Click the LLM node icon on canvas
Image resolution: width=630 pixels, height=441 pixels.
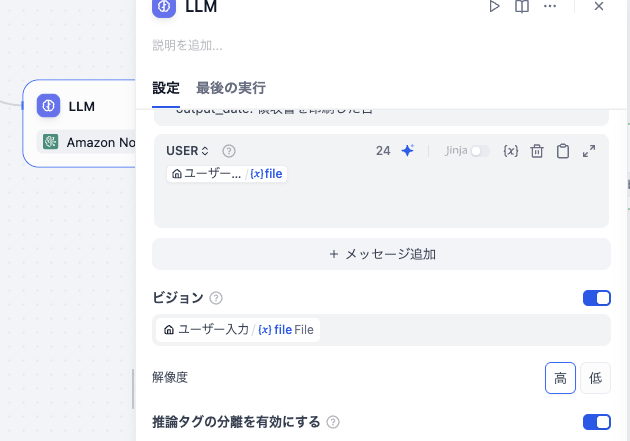(49, 106)
